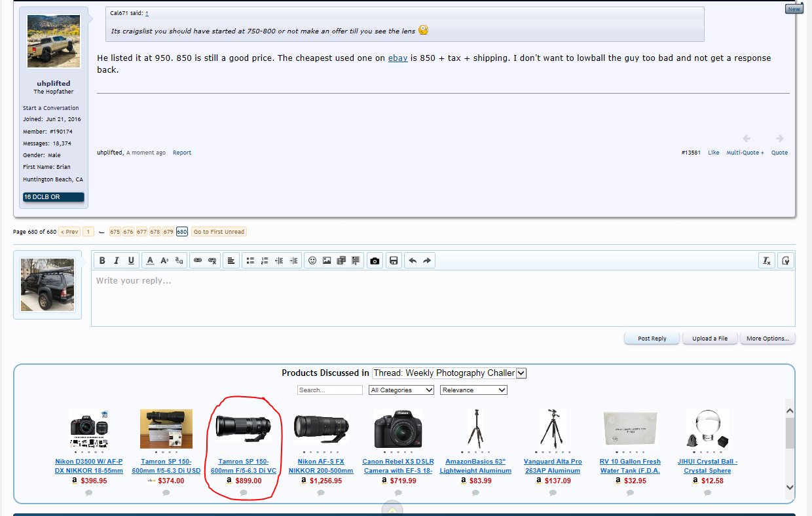Click the comment bubble under Nikon D3500

pyautogui.click(x=89, y=492)
